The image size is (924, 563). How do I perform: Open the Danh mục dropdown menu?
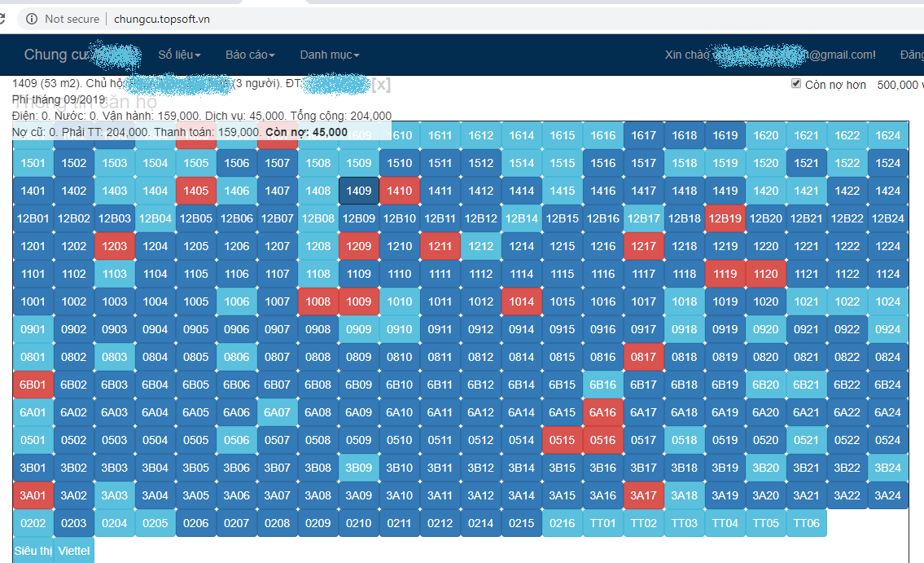tap(330, 55)
